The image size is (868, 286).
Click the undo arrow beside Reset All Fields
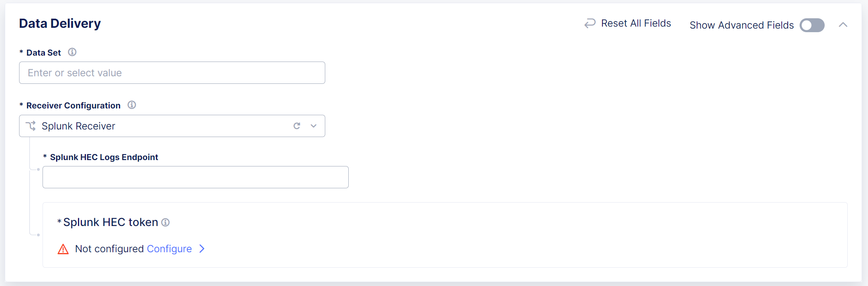pos(589,23)
